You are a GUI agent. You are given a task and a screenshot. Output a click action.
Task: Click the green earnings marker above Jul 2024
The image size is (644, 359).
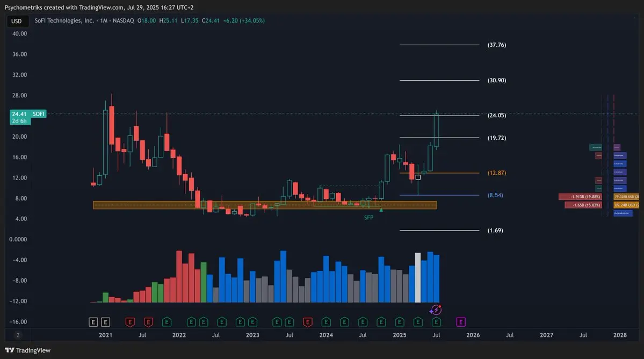[x=363, y=322]
